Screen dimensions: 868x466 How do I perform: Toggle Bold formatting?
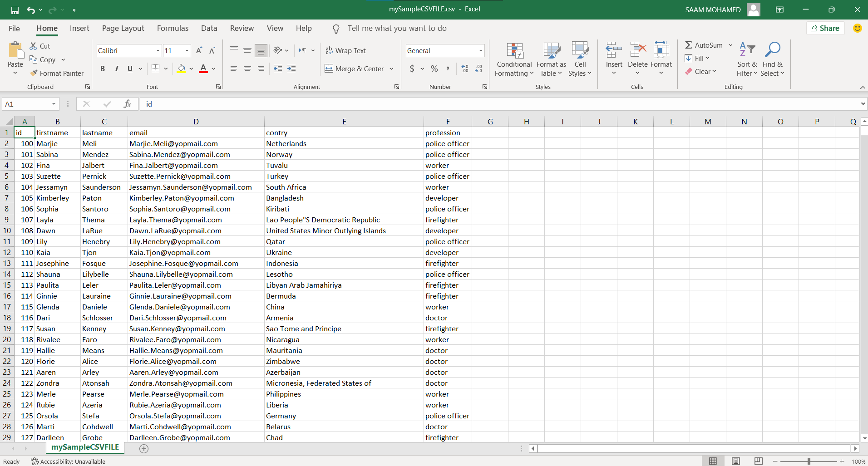pyautogui.click(x=103, y=69)
